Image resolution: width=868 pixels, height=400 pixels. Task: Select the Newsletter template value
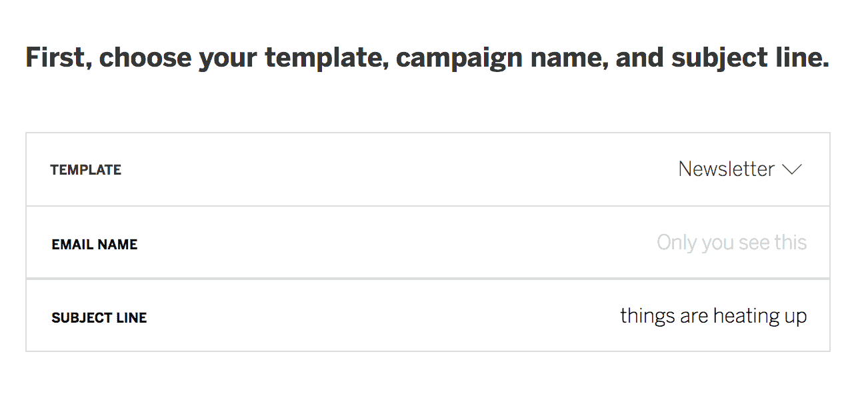point(726,169)
